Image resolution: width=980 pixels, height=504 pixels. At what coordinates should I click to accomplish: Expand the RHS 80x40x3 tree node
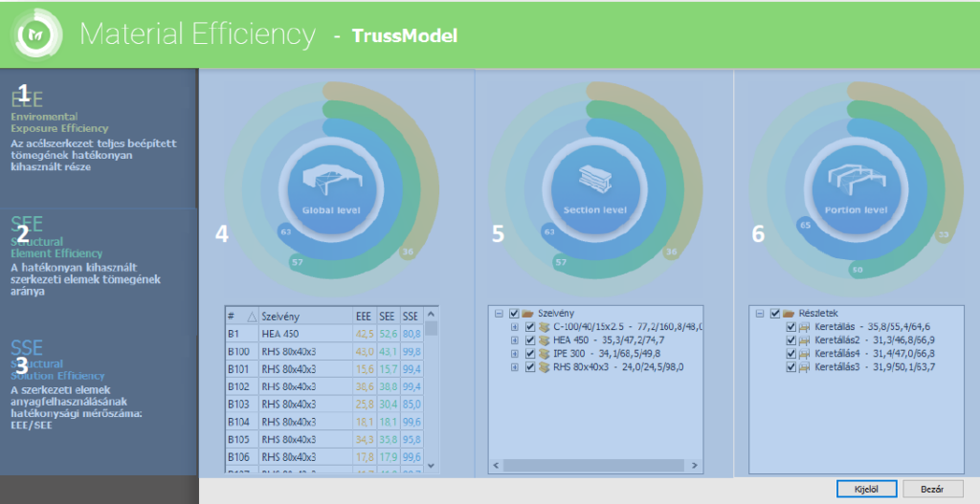(514, 368)
